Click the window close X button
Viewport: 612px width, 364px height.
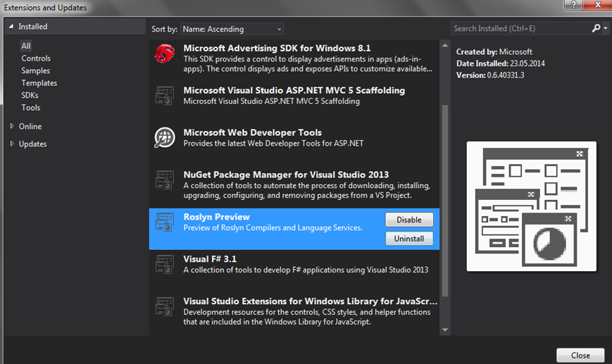597,5
